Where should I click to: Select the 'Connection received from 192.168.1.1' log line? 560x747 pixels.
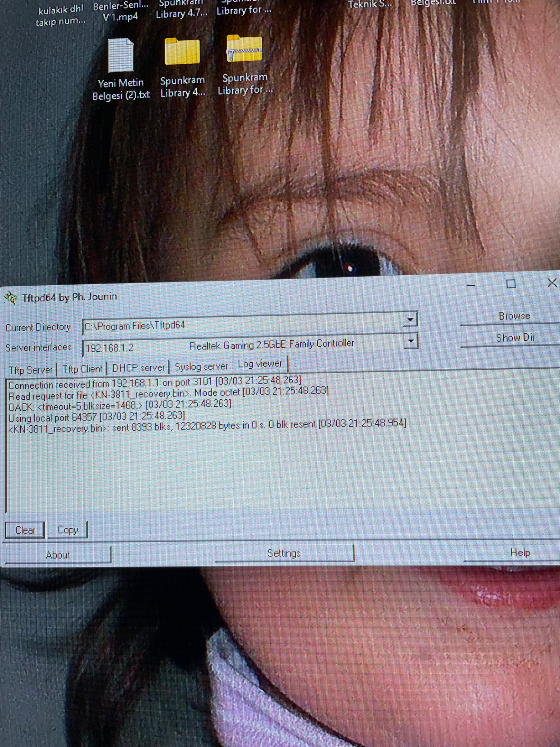155,382
